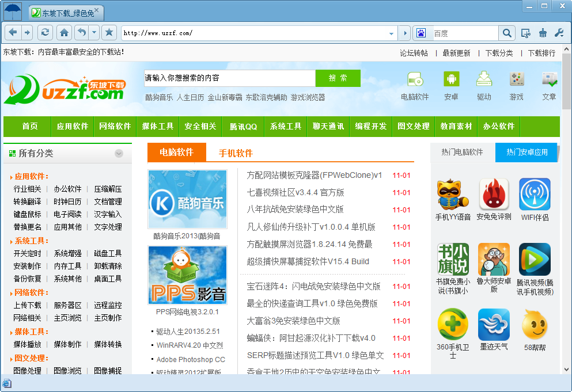Open the 文章 articles icon

[x=550, y=79]
